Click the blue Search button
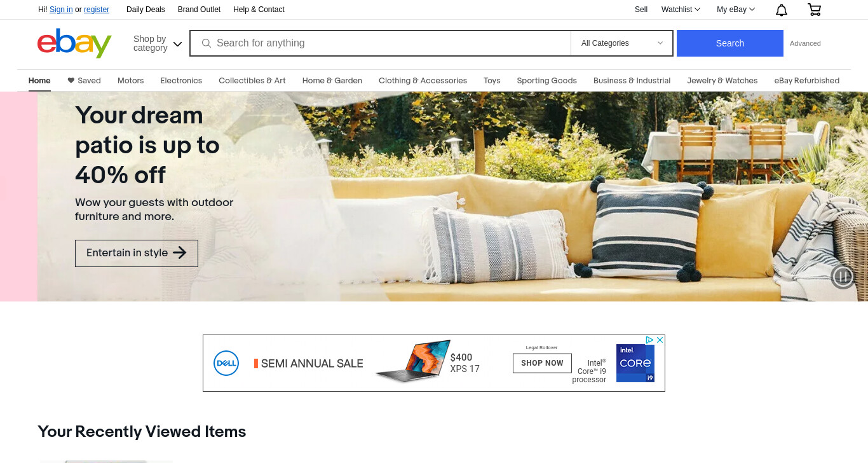This screenshot has height=463, width=868. click(x=730, y=43)
